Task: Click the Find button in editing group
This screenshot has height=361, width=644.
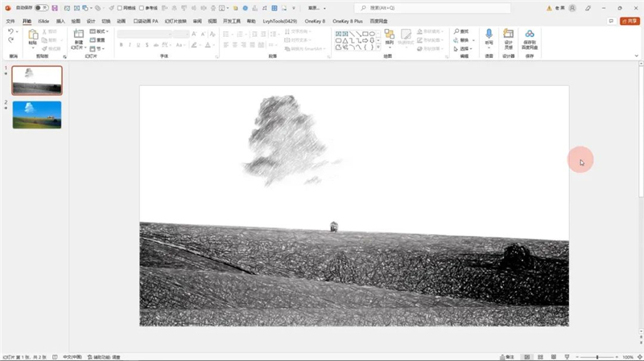Action: (x=461, y=31)
